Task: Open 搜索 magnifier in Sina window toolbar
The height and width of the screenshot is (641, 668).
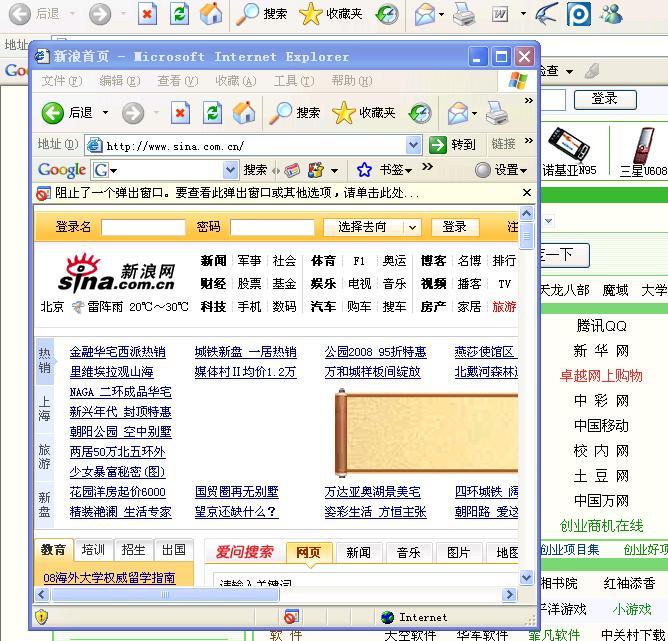Action: (x=280, y=113)
